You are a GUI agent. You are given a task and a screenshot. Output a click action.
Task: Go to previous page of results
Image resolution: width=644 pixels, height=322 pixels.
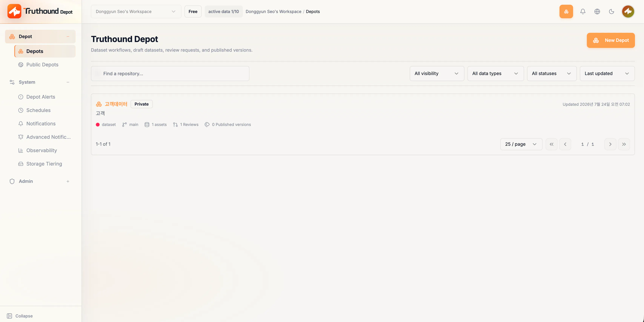565,144
